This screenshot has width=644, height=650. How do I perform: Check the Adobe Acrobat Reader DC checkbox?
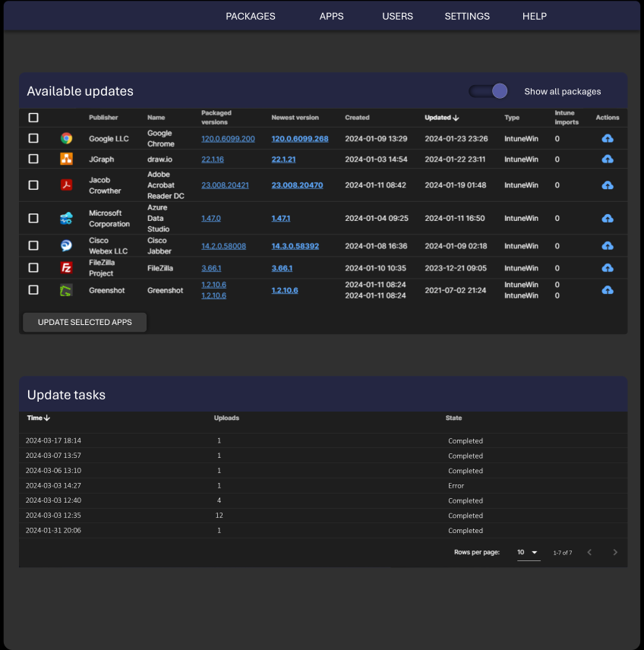[x=33, y=185]
